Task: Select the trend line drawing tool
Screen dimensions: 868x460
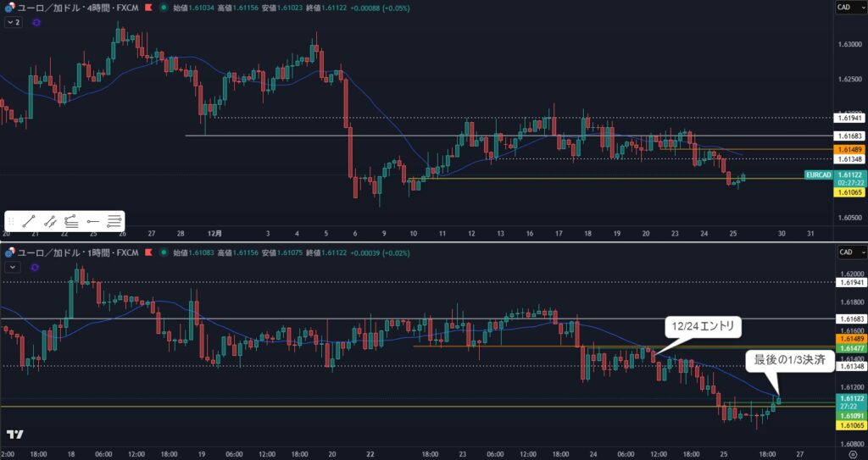Action: (29, 220)
